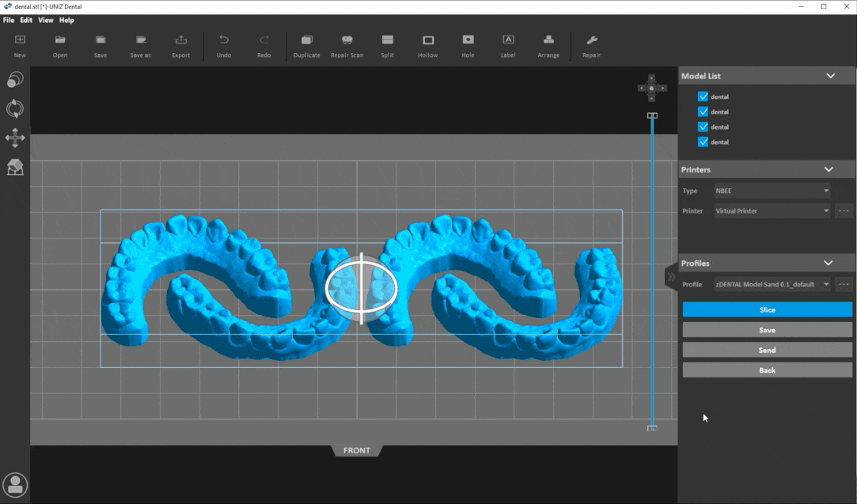857x504 pixels.
Task: Click the Send button
Action: tap(767, 350)
